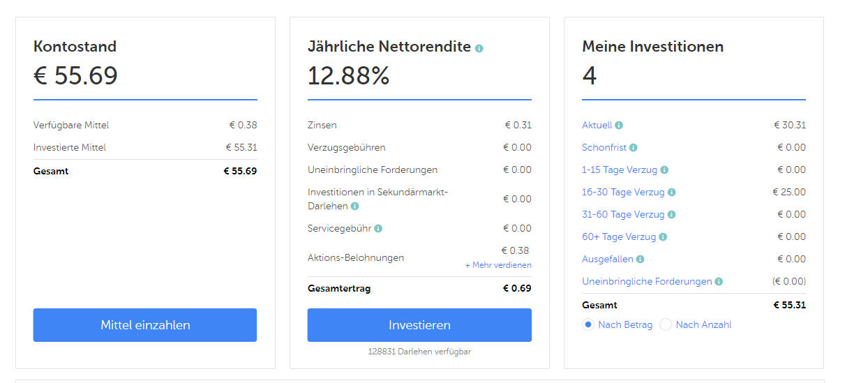The width and height of the screenshot is (868, 383).
Task: Click info icon beside Sekundärmarkt-Darlehen
Action: pos(355,206)
